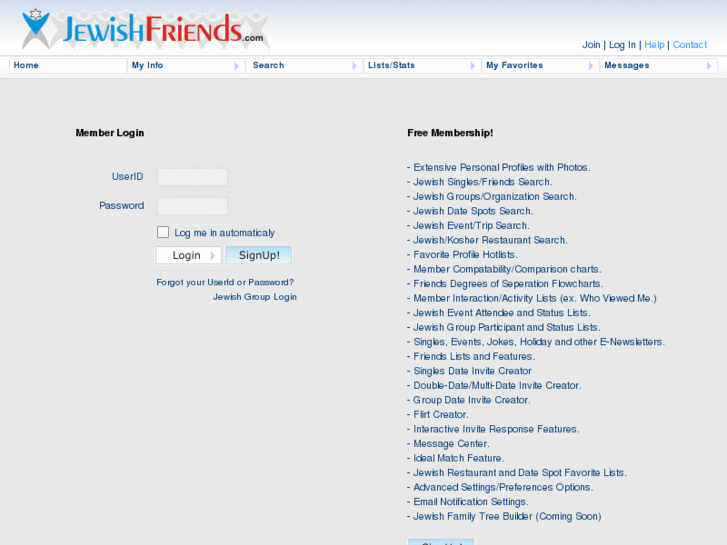Open the Contact link
Image resolution: width=727 pixels, height=545 pixels.
689,45
